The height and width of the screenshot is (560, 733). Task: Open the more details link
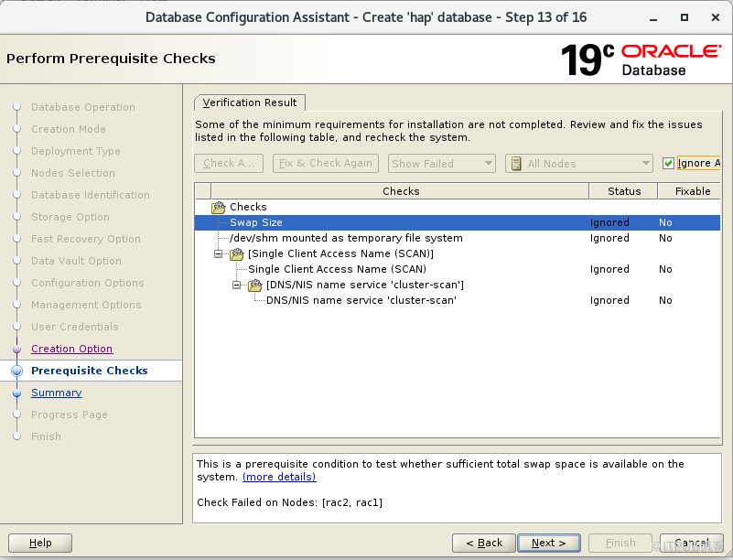(279, 477)
